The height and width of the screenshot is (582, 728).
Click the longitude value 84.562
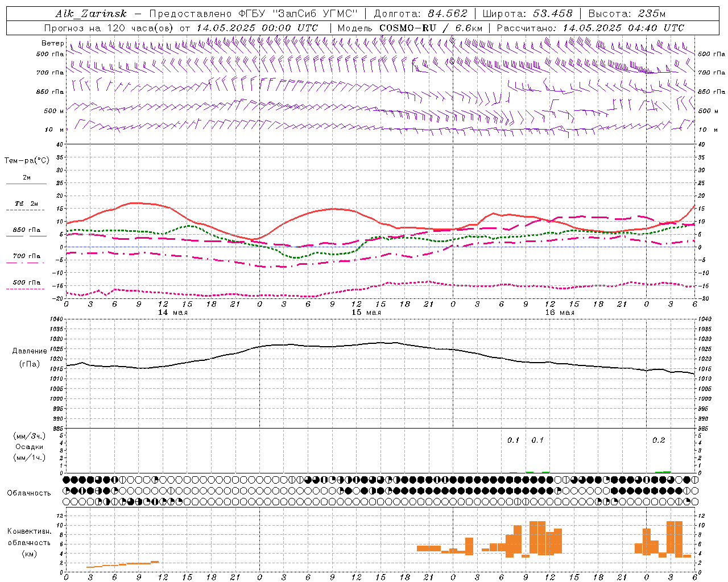(448, 14)
